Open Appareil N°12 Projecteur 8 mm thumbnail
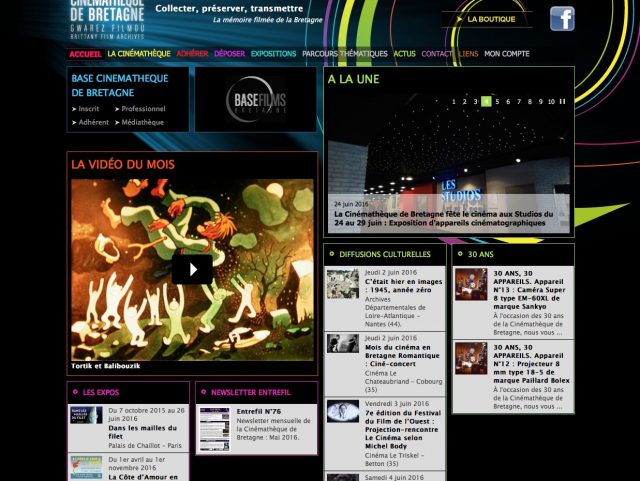 (471, 358)
